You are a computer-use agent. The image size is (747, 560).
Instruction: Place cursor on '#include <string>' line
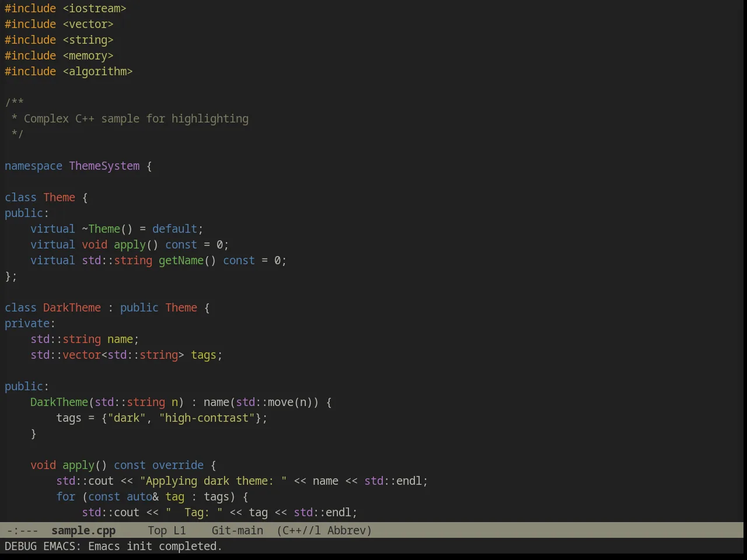click(59, 40)
